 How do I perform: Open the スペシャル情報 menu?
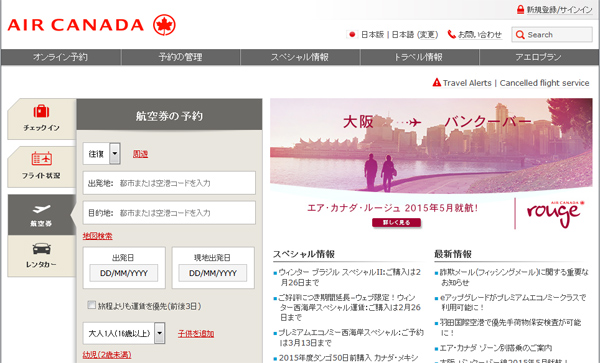click(300, 57)
